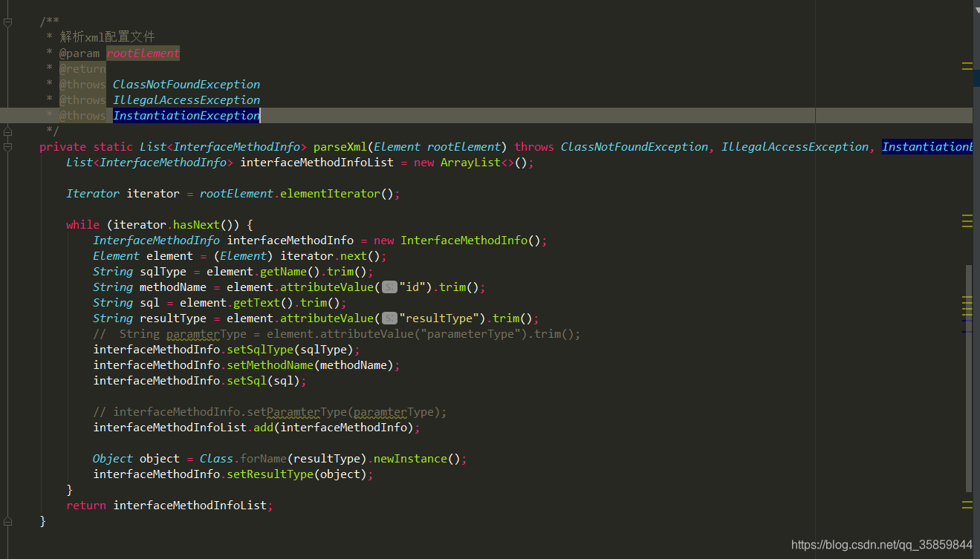Click the while keyword
Image resolution: width=980 pixels, height=559 pixels.
point(82,225)
